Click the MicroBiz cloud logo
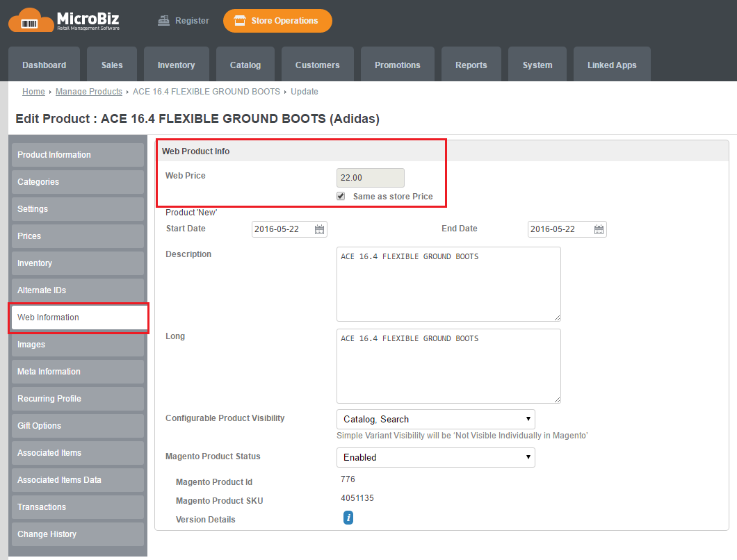The image size is (737, 560). coord(31,20)
